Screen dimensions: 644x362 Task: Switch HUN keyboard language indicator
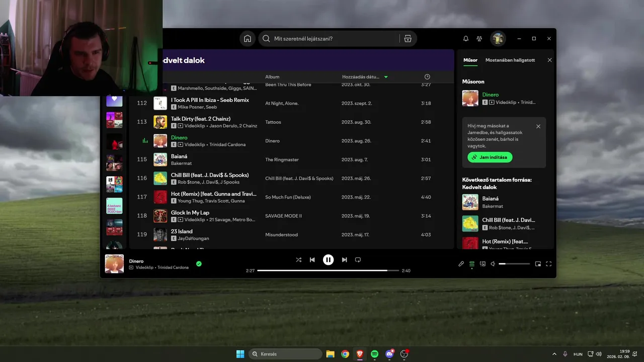coord(578,354)
